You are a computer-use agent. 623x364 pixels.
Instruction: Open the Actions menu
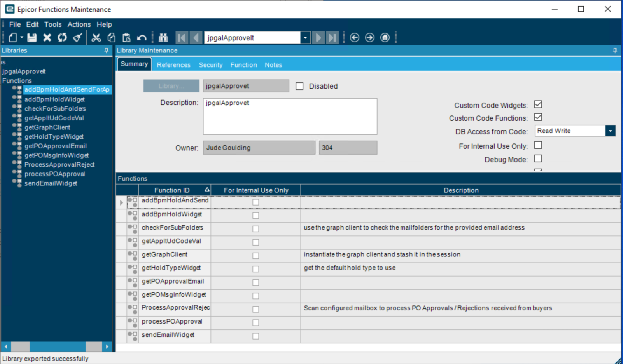(x=79, y=24)
